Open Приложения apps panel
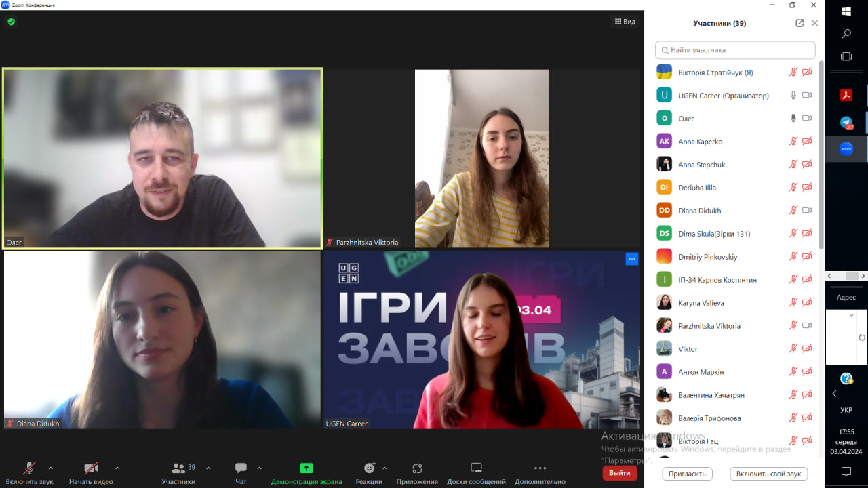This screenshot has width=868, height=488. [417, 472]
